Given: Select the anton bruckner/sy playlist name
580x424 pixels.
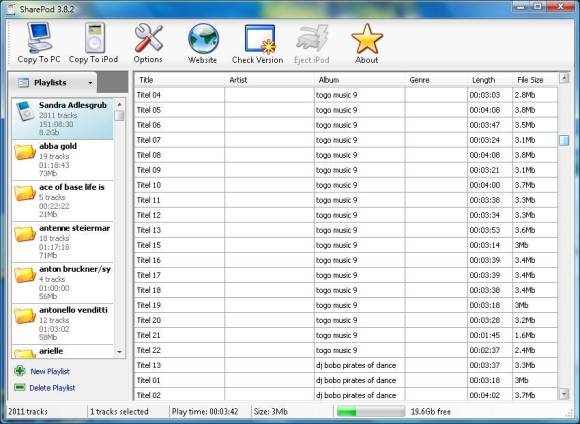Looking at the screenshot, I should tap(75, 269).
